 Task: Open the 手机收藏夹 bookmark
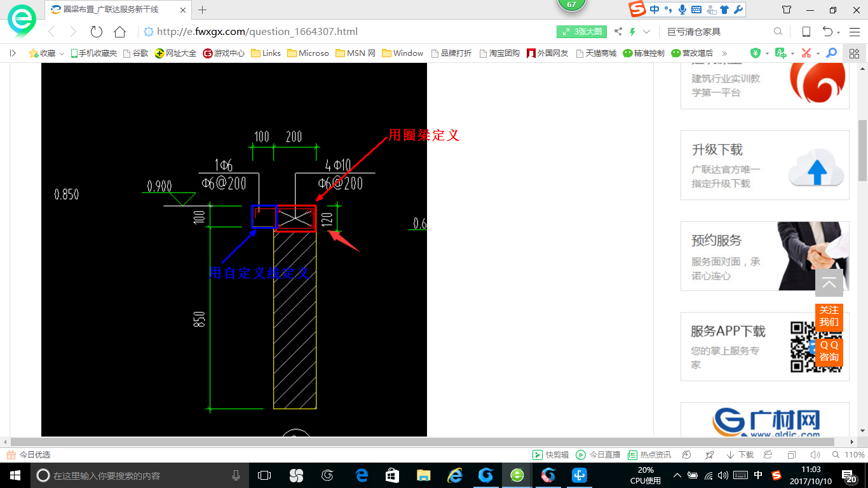[93, 53]
